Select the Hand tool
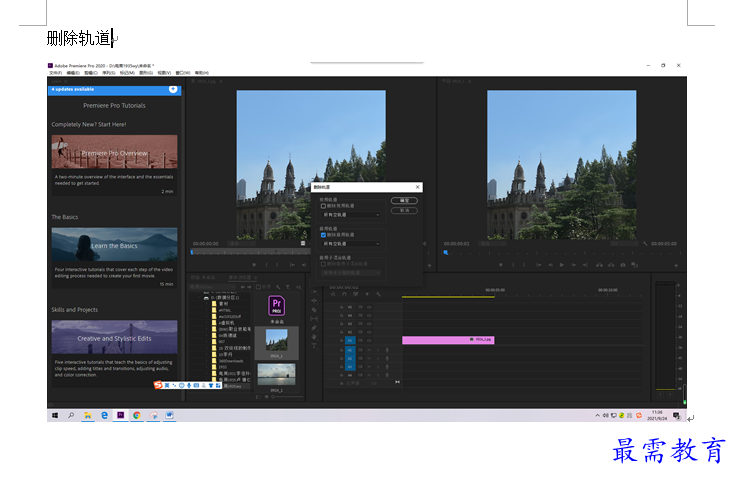The width and height of the screenshot is (734, 482). [314, 336]
